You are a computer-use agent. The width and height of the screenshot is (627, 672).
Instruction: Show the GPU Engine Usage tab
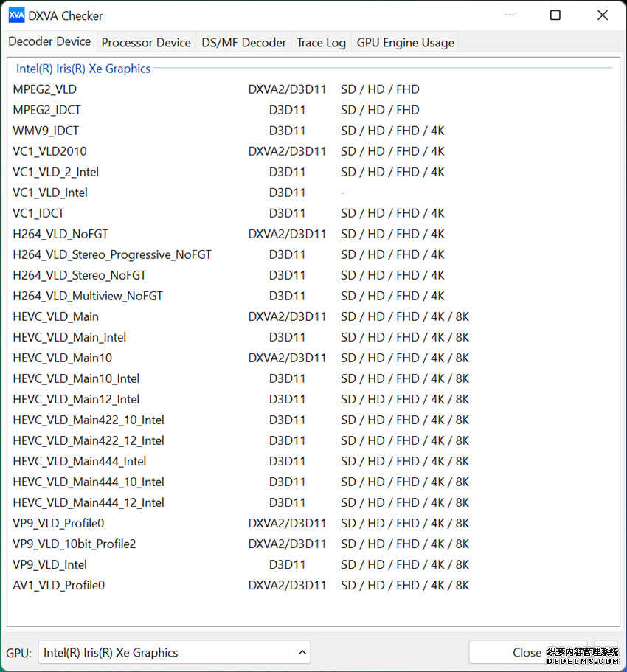(405, 43)
